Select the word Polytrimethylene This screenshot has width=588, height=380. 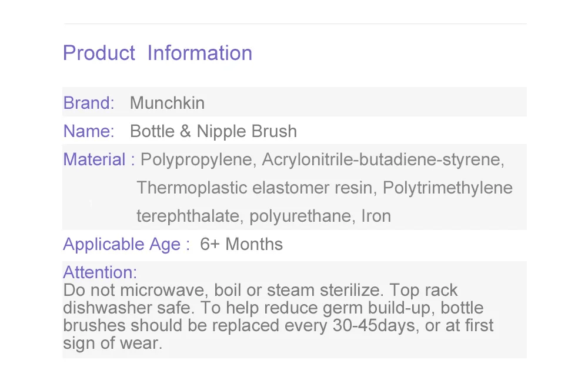click(x=447, y=188)
